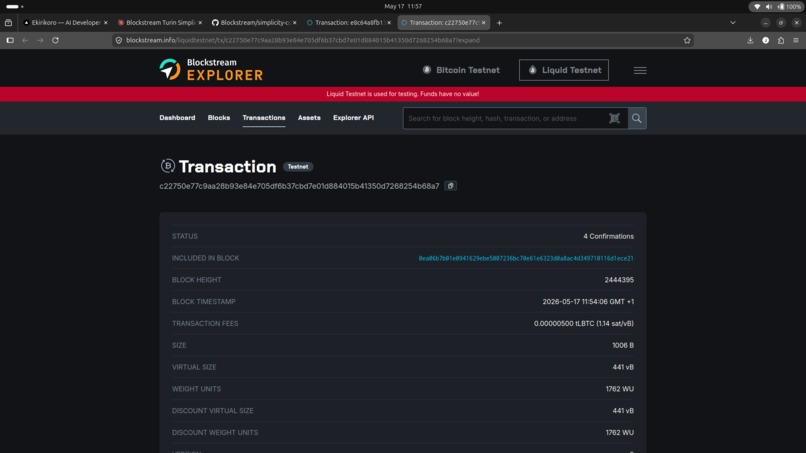Close the Ekirikoro AI Developer tab

pyautogui.click(x=105, y=23)
